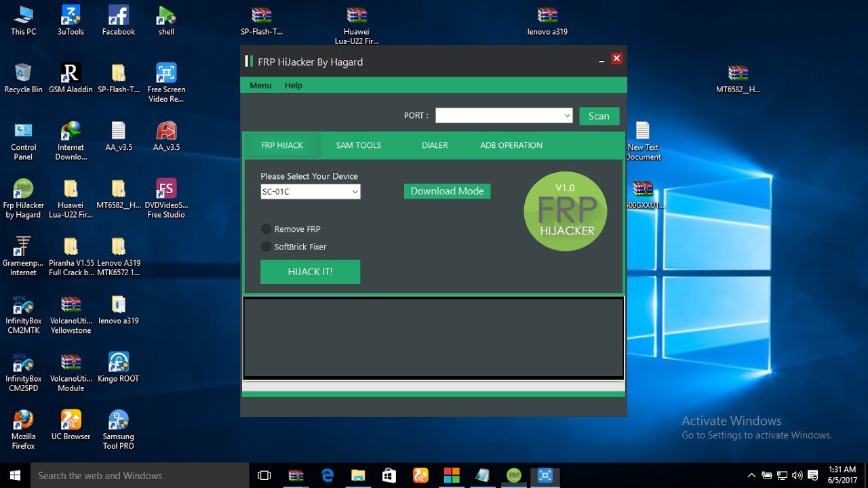Open the Menu item in FRP HiJacker

point(260,85)
